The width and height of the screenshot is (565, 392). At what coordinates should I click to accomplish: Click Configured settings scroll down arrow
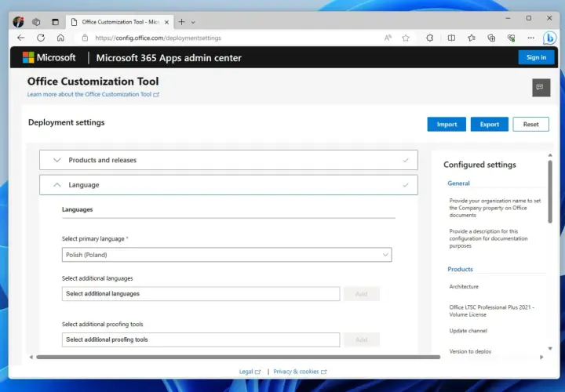[550, 348]
